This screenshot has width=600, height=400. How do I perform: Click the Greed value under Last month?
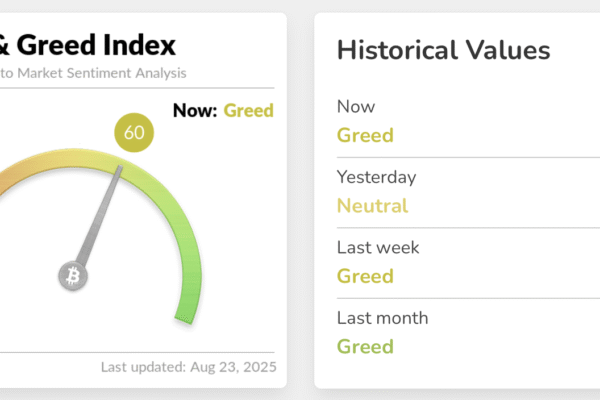(365, 347)
